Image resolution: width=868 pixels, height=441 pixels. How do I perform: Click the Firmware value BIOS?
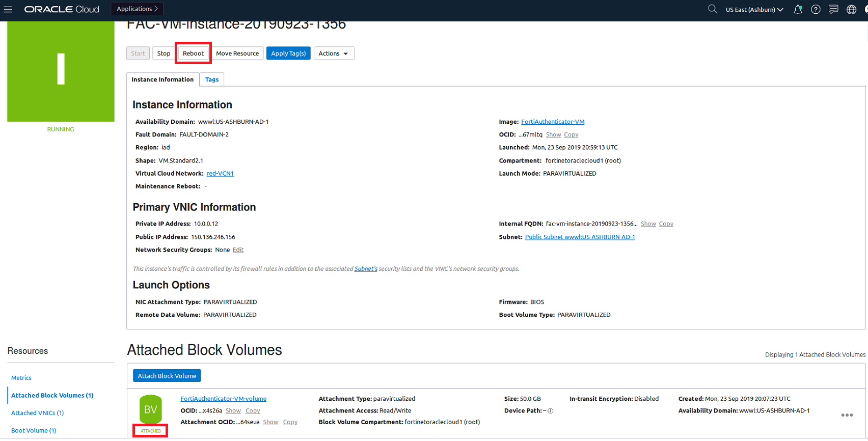(537, 302)
